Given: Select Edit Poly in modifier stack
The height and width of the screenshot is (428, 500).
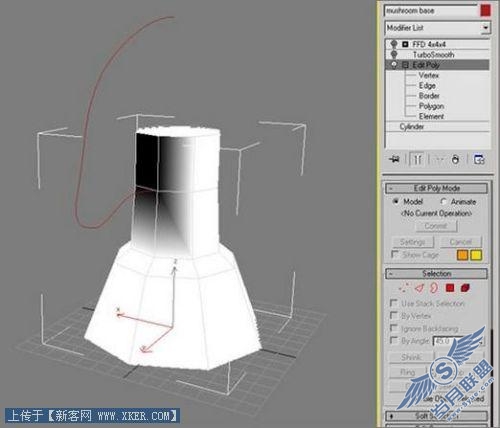Looking at the screenshot, I should [x=426, y=65].
